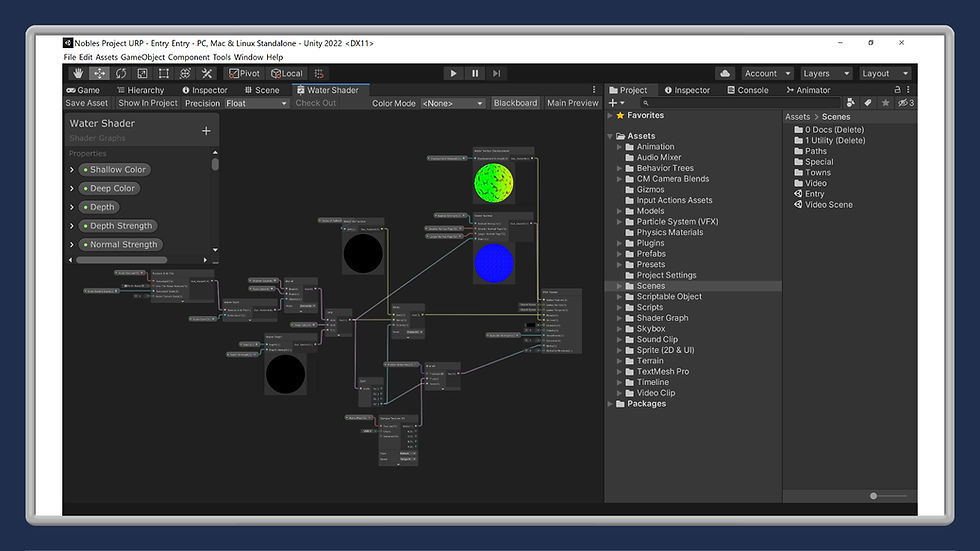980x551 pixels.
Task: Click Assets in the breadcrumb path
Action: tap(798, 117)
